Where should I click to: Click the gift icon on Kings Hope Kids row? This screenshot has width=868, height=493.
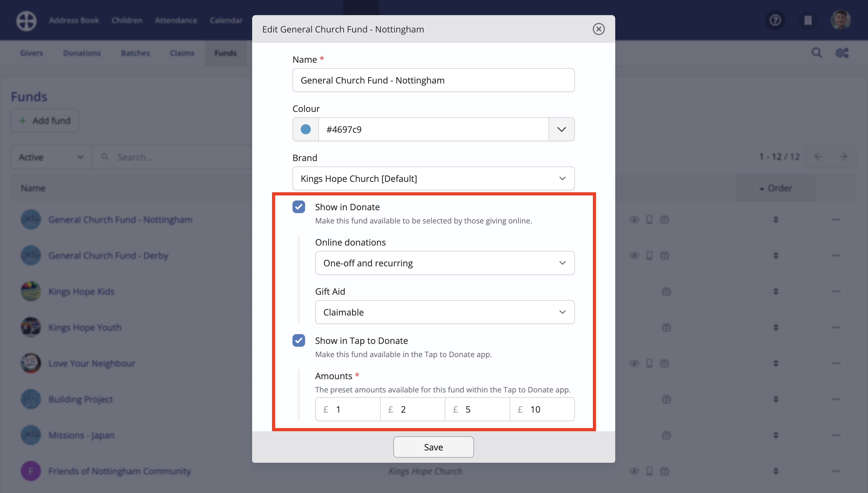click(666, 292)
